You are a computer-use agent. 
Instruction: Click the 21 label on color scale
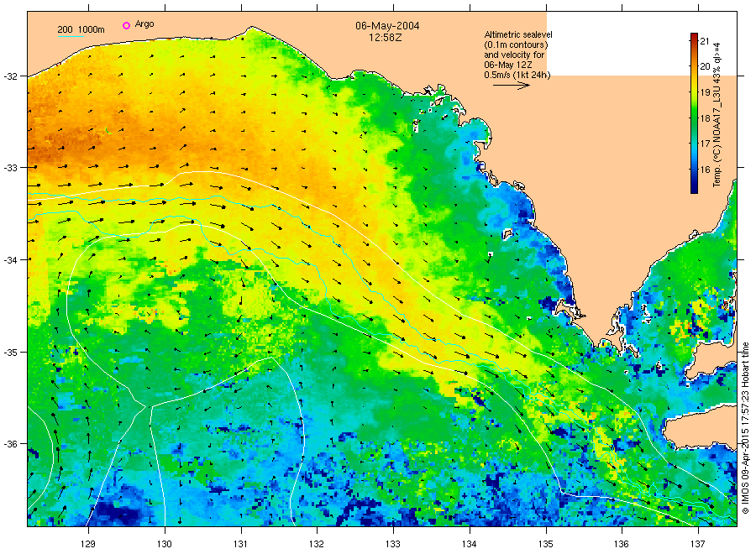[x=705, y=41]
